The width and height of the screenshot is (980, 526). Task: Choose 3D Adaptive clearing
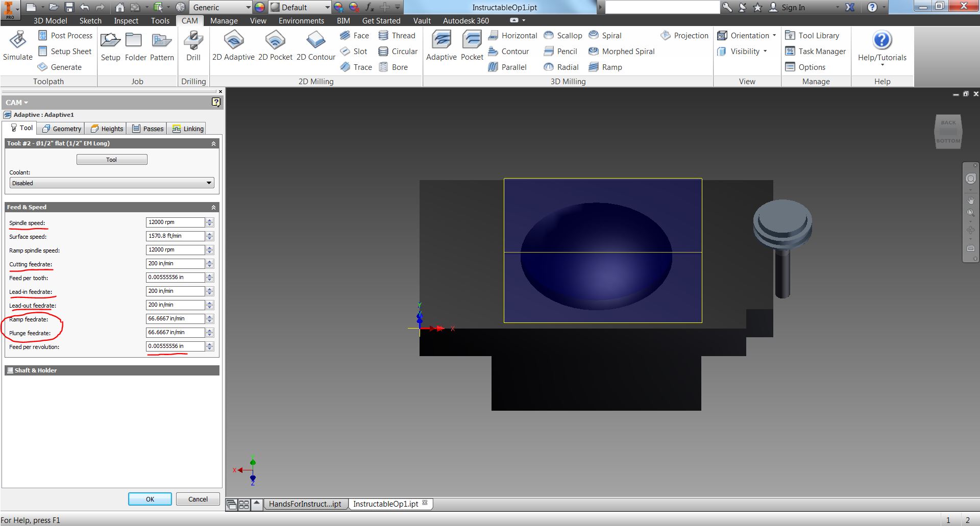pos(442,46)
